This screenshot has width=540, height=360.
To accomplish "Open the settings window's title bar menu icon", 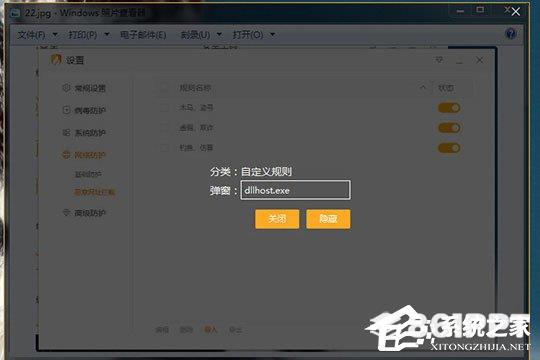I will (439, 60).
